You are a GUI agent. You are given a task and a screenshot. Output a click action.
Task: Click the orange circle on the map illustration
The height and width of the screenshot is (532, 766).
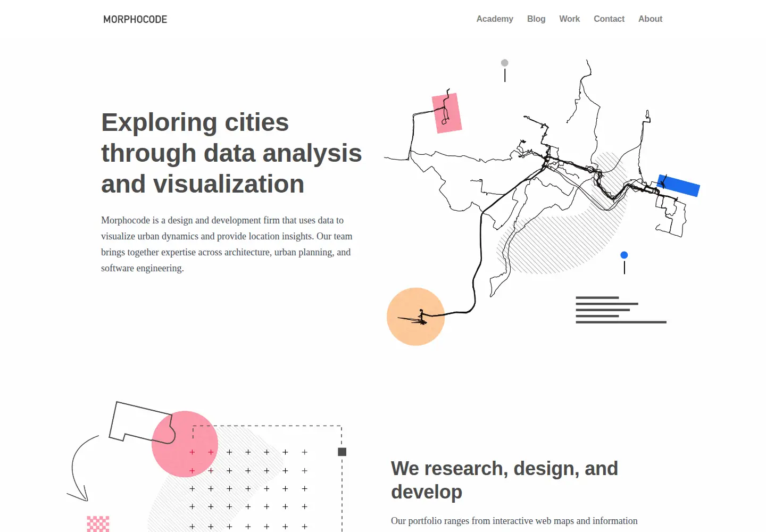[x=415, y=317]
